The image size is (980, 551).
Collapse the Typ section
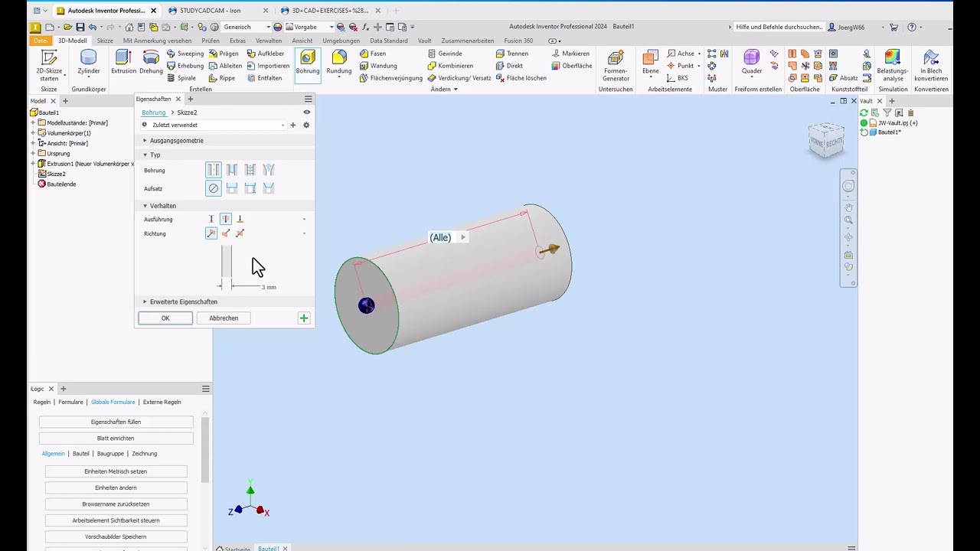tap(145, 155)
